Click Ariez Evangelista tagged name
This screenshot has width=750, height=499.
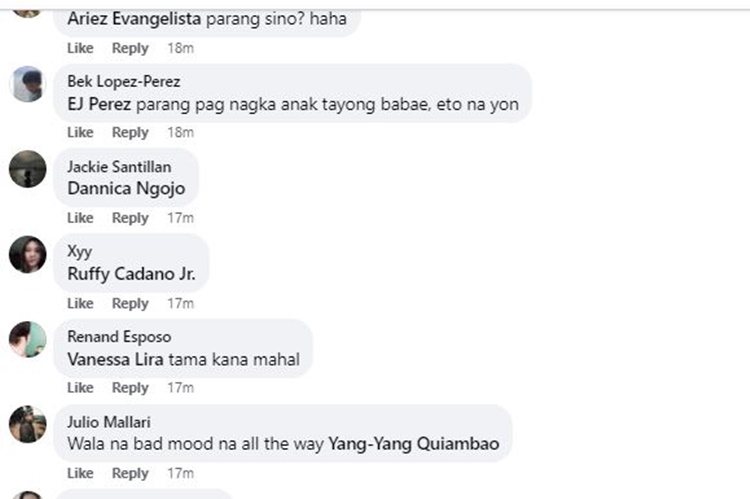coord(134,19)
